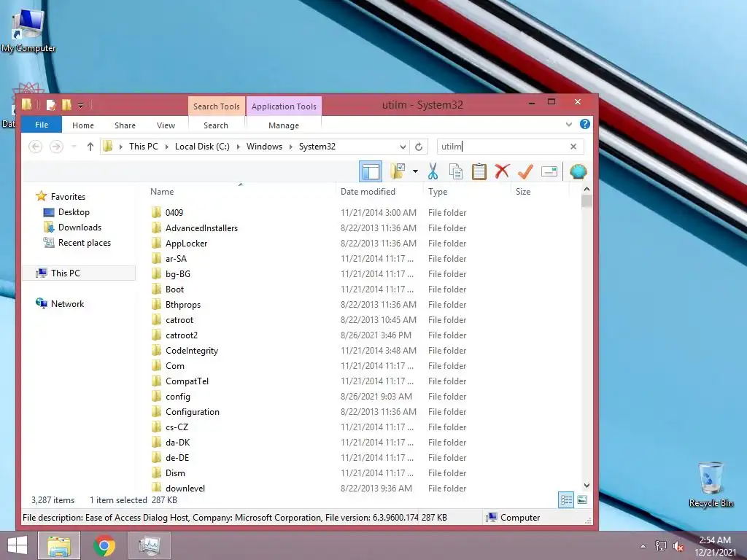Open the address bar history dropdown

(x=403, y=147)
